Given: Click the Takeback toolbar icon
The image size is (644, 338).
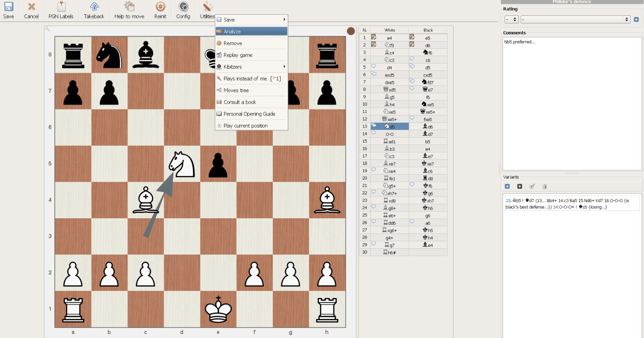Looking at the screenshot, I should [x=94, y=10].
